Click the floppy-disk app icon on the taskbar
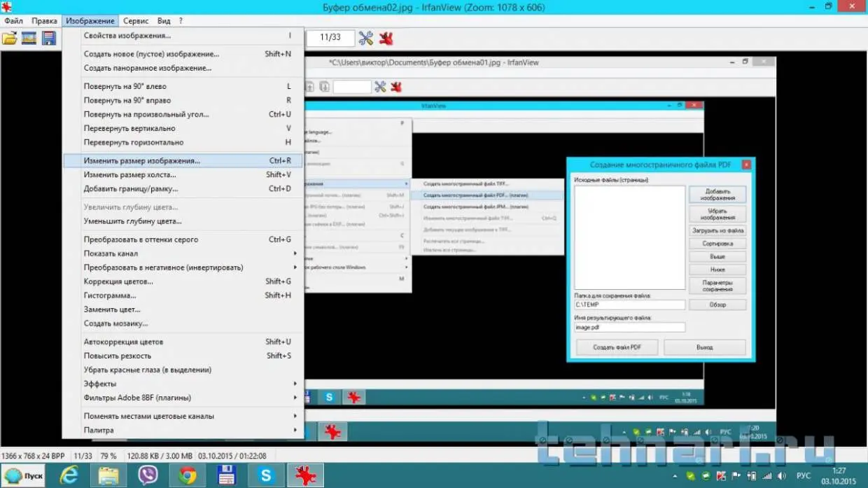The image size is (868, 488). click(226, 475)
